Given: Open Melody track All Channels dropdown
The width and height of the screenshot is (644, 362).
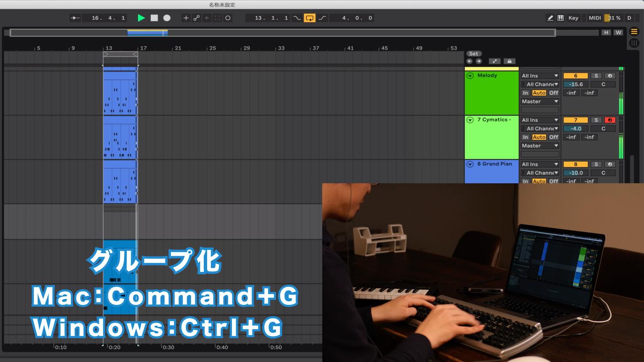Looking at the screenshot, I should coord(540,84).
